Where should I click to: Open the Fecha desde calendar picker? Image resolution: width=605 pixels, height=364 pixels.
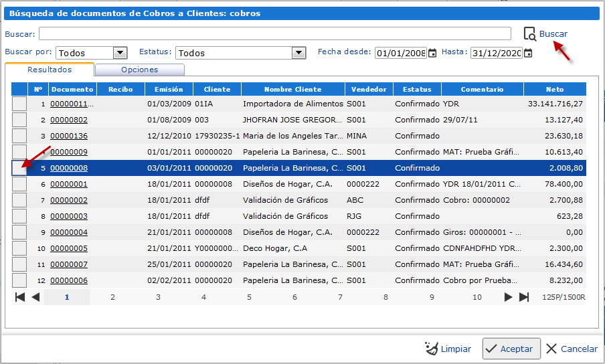point(432,53)
